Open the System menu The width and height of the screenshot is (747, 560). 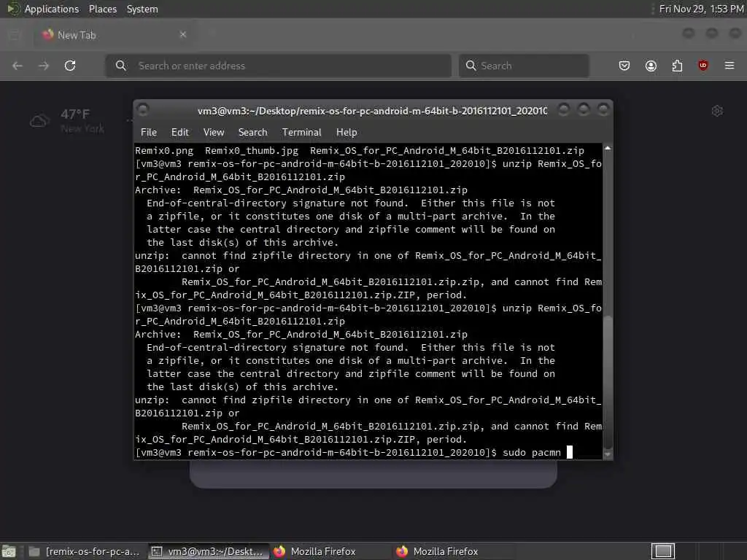(142, 9)
